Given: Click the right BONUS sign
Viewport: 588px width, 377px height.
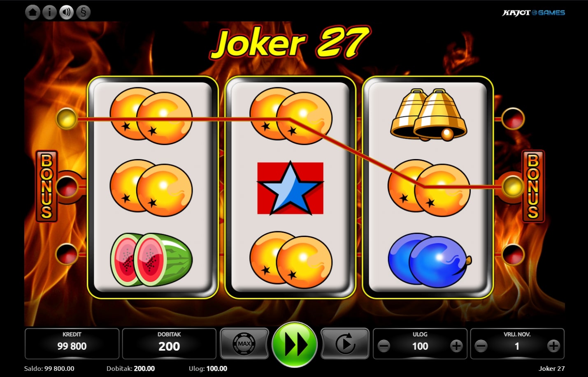Looking at the screenshot, I should click(533, 186).
